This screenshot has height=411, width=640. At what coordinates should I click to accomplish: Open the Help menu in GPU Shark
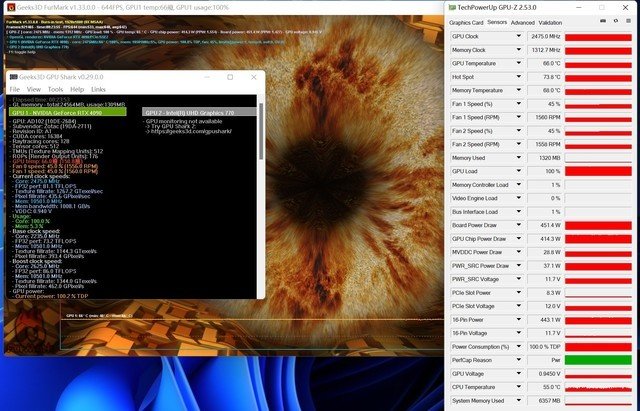pos(77,89)
